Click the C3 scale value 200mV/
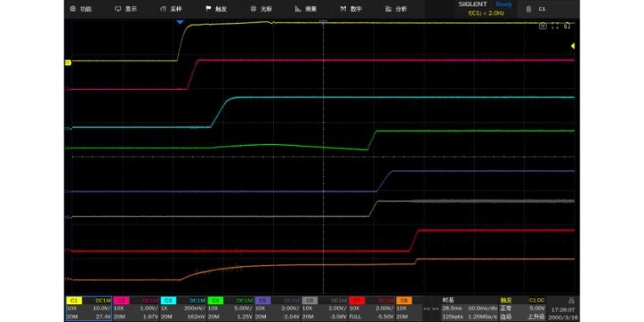644x322 pixels. (197, 308)
